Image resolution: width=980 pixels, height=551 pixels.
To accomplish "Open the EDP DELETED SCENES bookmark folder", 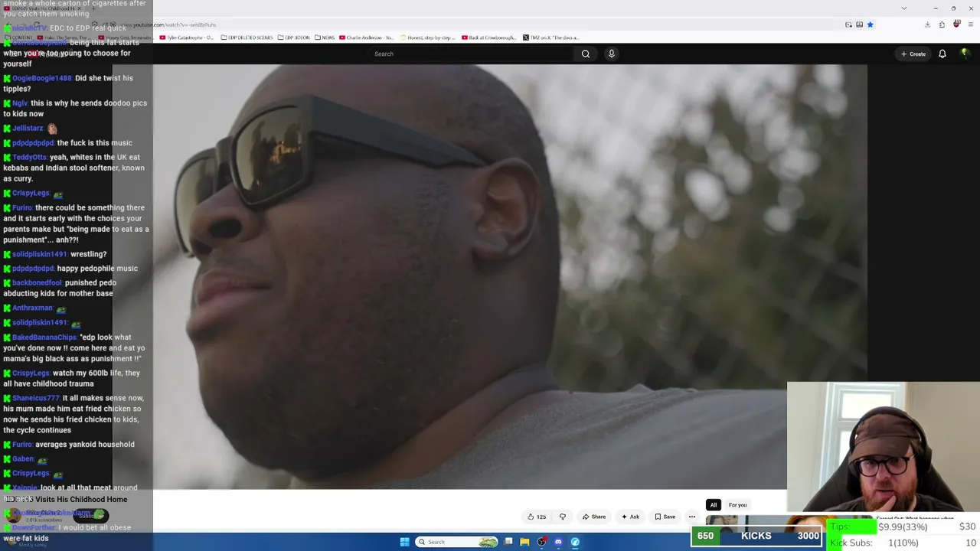I will (246, 37).
